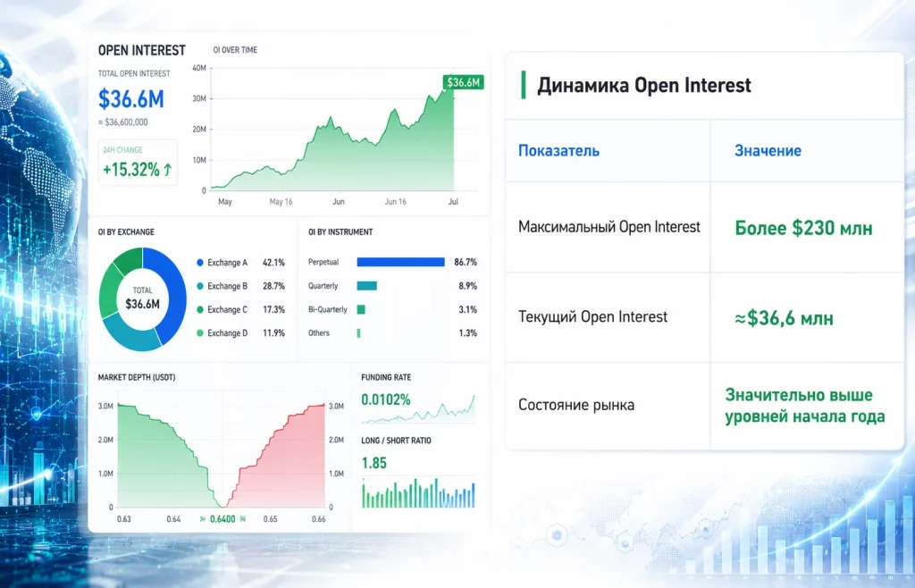Viewport: 915px width, 588px height.
Task: Click the Exchange D legend dot
Action: point(200,332)
